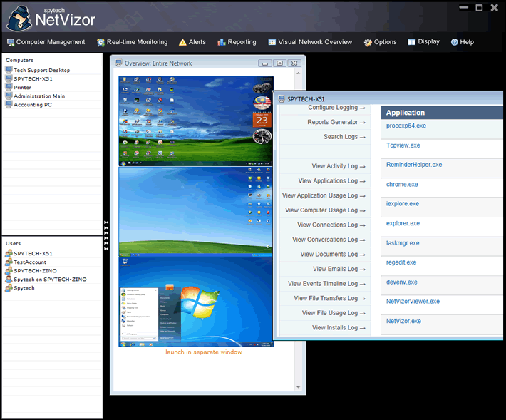506x420 pixels.
Task: Click the Configure Logging link
Action: pos(336,108)
